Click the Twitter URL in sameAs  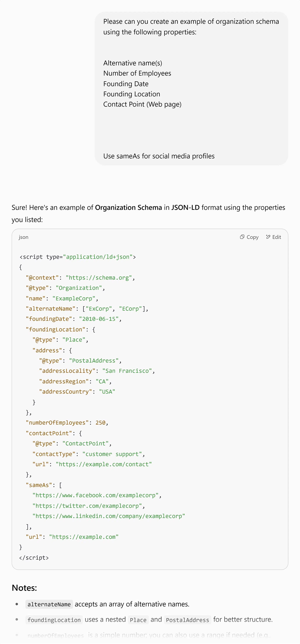click(89, 506)
